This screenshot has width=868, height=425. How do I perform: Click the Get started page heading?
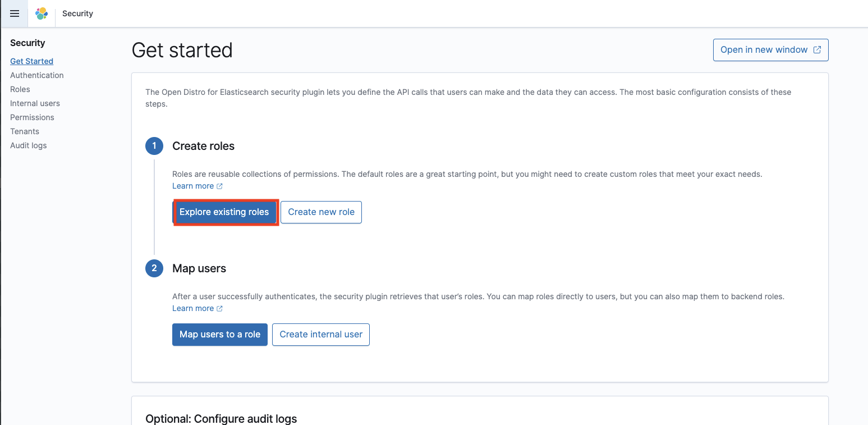pyautogui.click(x=182, y=51)
